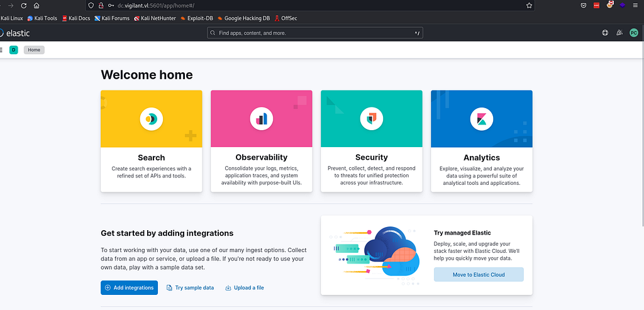Open the Security card title

[372, 158]
